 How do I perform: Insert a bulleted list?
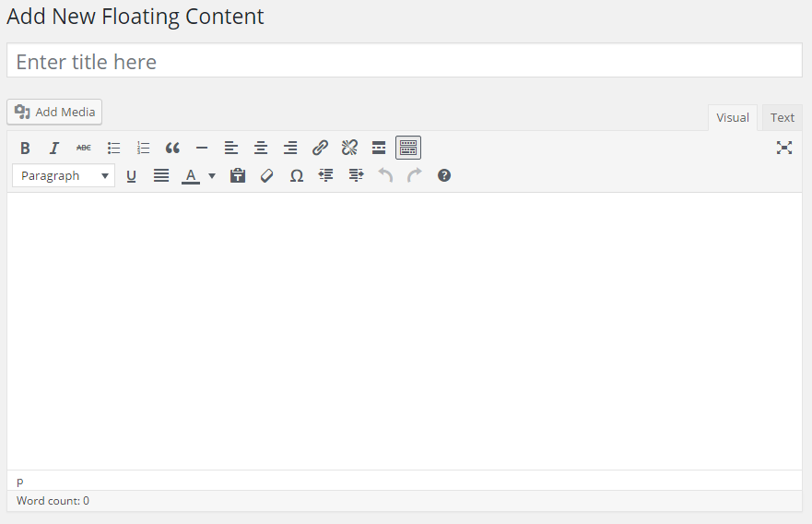coord(113,148)
